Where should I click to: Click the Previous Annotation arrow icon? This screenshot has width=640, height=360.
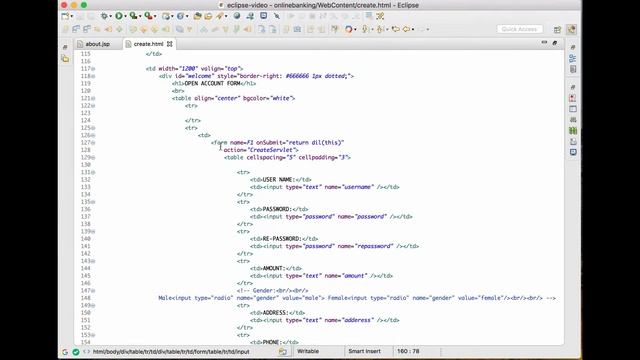pyautogui.click(x=380, y=29)
